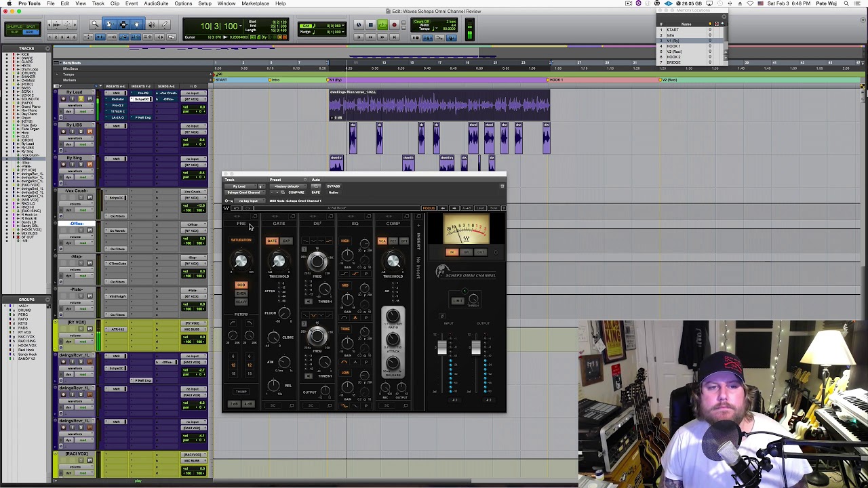Image resolution: width=868 pixels, height=488 pixels.
Task: Toggle plugin BYPASS button
Action: tap(334, 186)
